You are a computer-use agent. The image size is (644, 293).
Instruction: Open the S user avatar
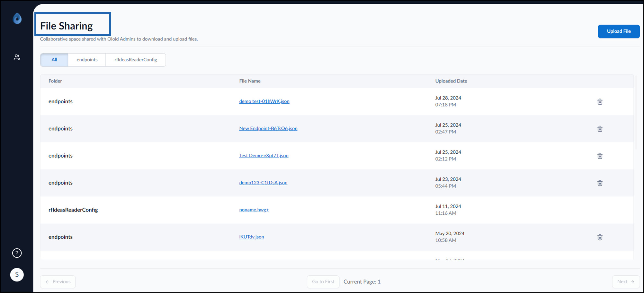tap(17, 275)
